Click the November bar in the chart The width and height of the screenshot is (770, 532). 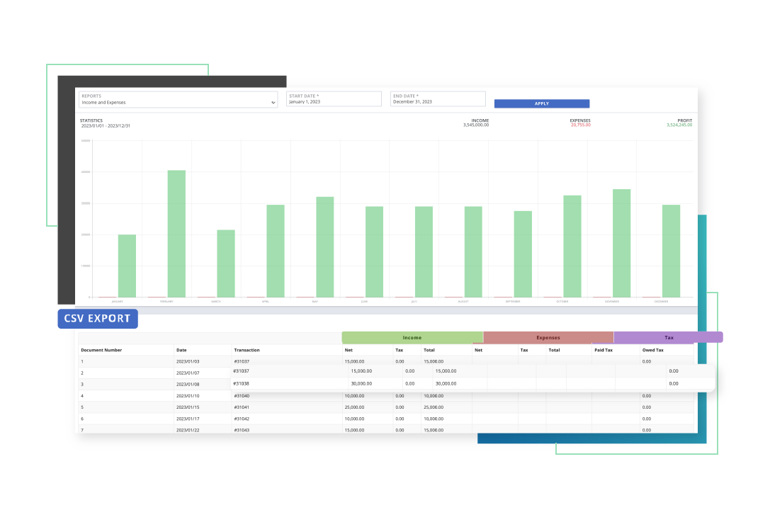621,243
